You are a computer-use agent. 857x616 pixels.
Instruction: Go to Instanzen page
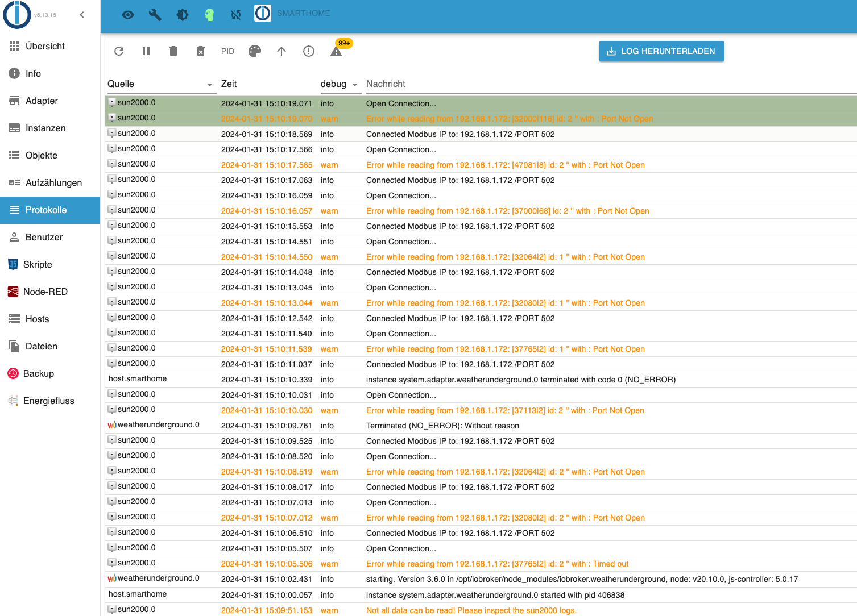[50, 128]
